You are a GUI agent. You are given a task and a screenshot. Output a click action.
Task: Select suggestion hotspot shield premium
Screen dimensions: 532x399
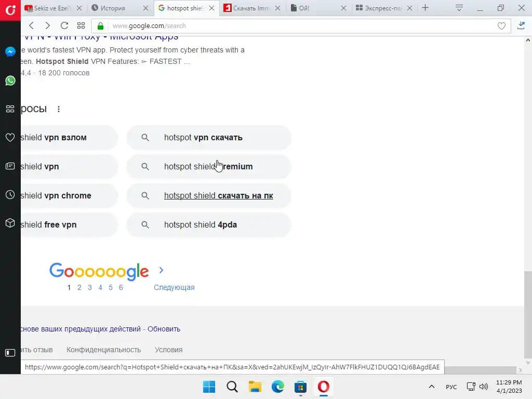tap(209, 167)
